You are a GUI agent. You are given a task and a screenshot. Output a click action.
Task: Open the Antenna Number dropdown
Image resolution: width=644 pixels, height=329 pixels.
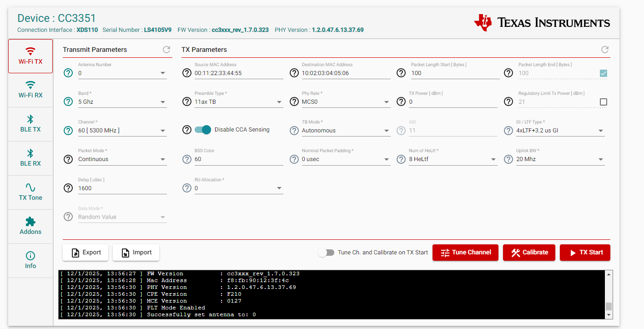point(122,73)
